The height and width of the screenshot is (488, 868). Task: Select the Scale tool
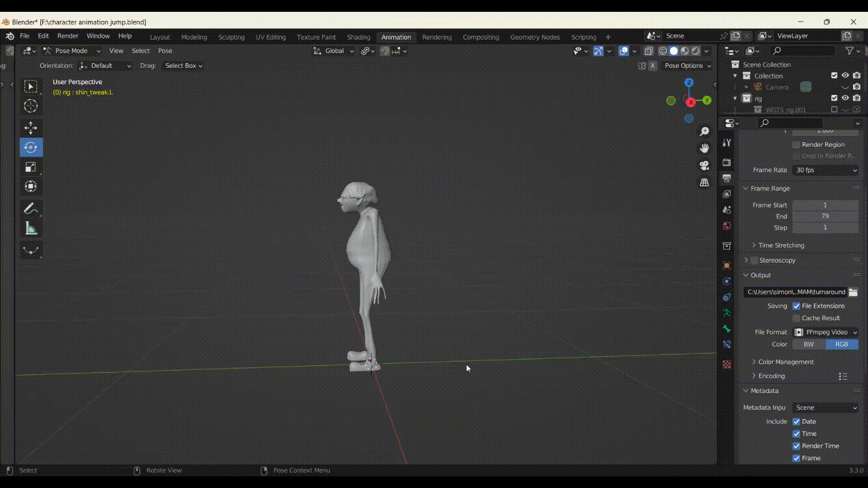31,167
